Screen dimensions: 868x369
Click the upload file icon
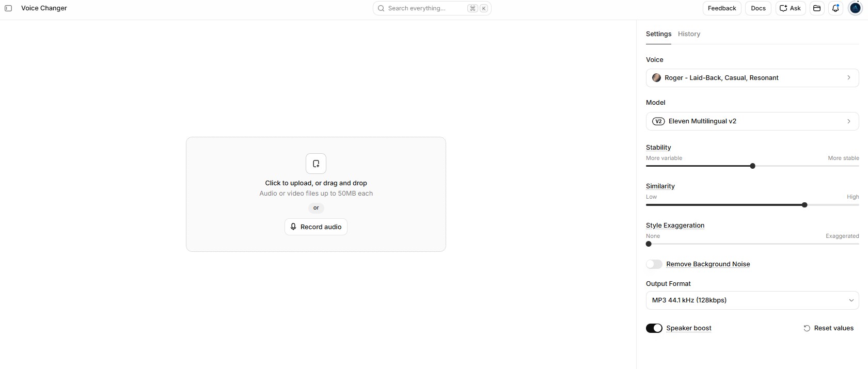pyautogui.click(x=316, y=164)
